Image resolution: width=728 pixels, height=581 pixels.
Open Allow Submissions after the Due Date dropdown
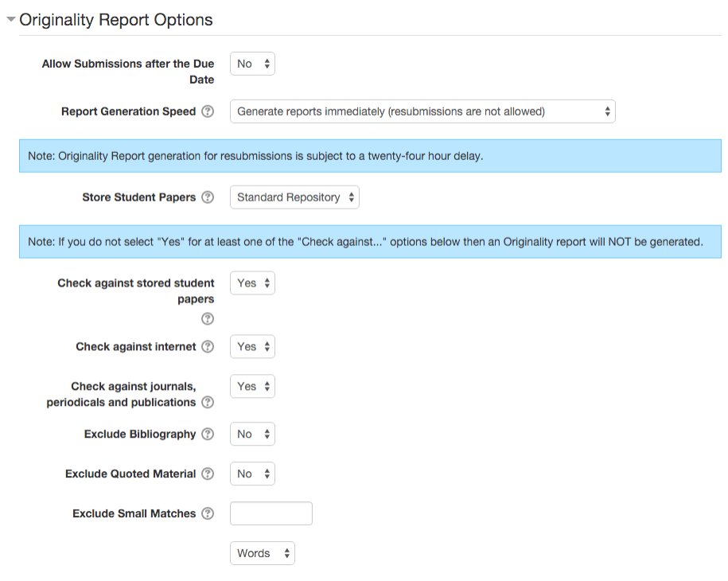tap(252, 64)
